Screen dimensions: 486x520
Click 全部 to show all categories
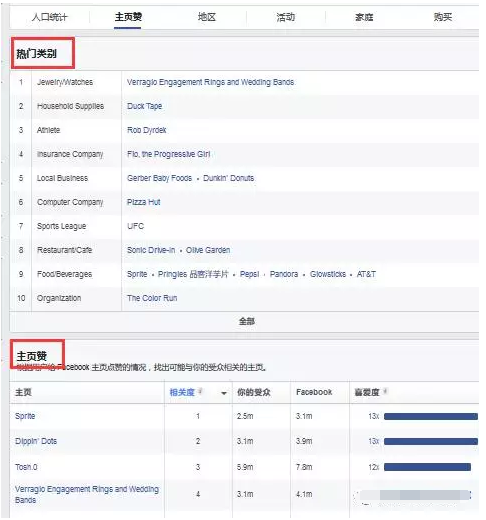click(247, 321)
